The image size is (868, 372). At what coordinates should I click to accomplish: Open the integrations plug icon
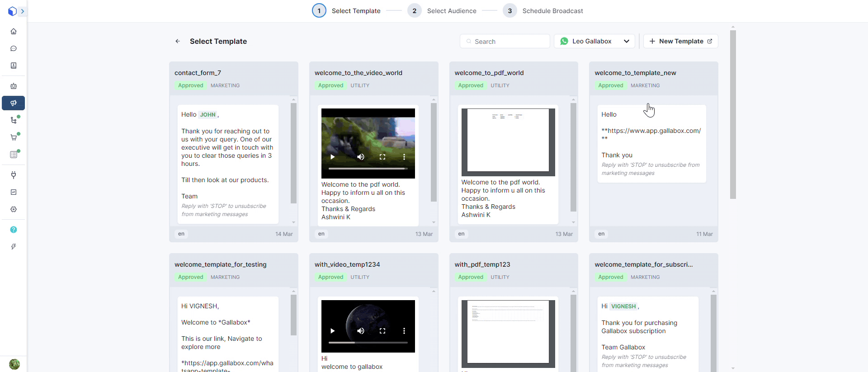pos(14,175)
